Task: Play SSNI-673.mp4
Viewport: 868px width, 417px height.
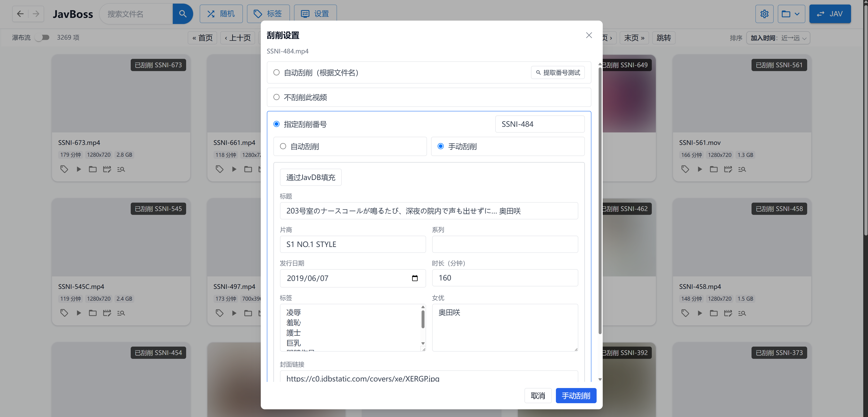Action: [x=78, y=169]
